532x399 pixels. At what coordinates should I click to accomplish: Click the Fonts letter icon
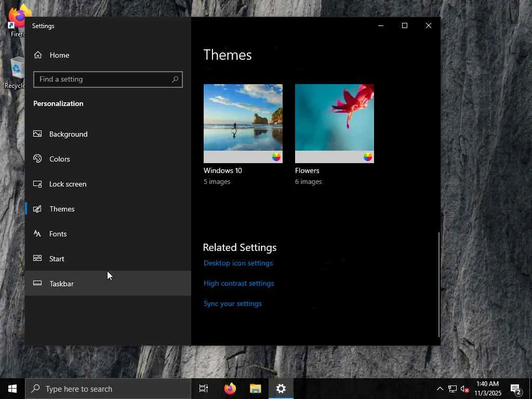(x=37, y=233)
